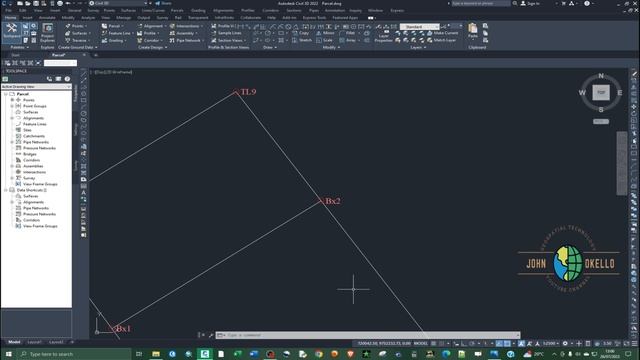Image resolution: width=640 pixels, height=360 pixels.
Task: Toggle polar tracking in status bar
Action: 472,344
